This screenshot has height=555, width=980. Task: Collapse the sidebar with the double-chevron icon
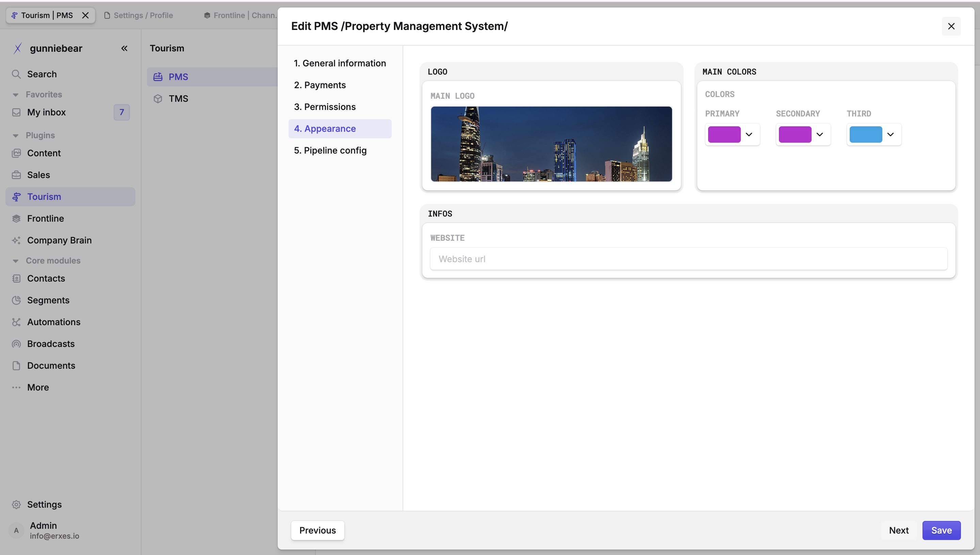coord(124,48)
